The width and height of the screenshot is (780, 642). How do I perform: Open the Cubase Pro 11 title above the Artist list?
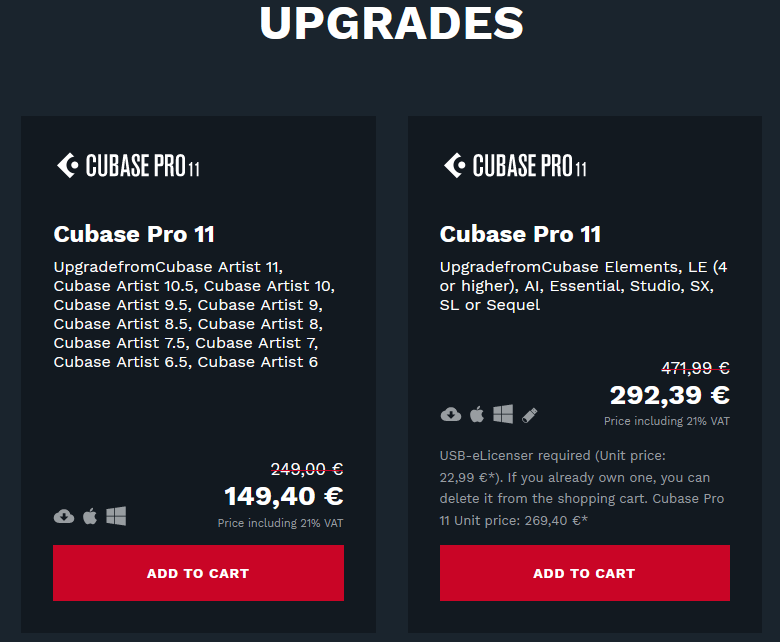(134, 234)
